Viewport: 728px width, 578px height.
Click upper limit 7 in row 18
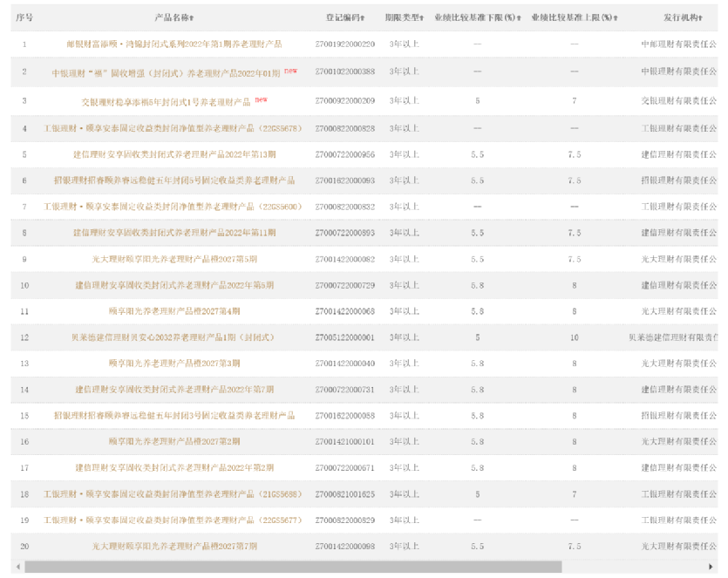tap(575, 494)
